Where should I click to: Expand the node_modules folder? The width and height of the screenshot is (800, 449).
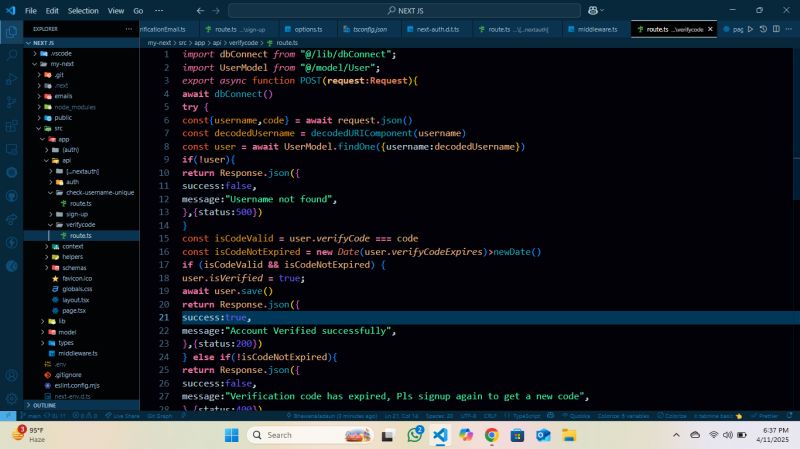pos(74,106)
